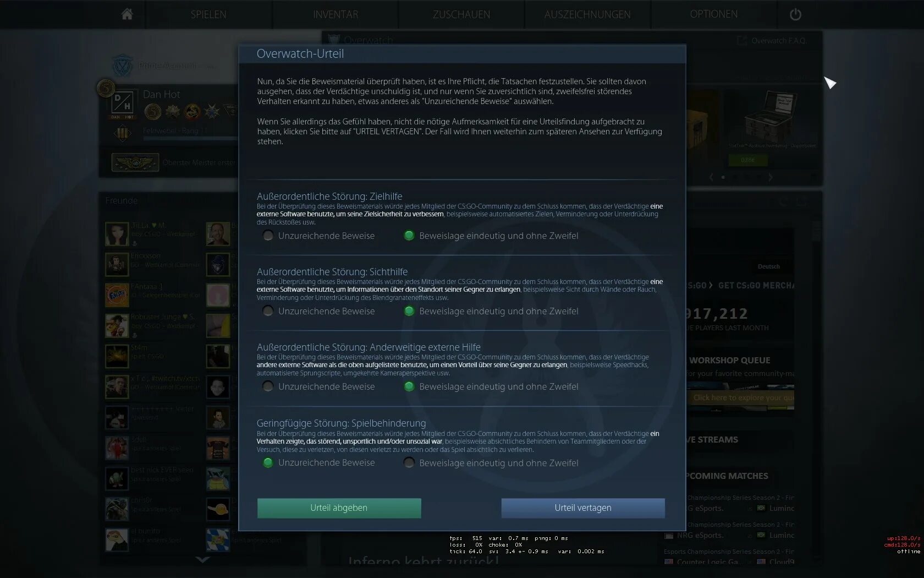Open the UPCOMING MATCHES section heading
The image size is (924, 578).
pyautogui.click(x=727, y=476)
